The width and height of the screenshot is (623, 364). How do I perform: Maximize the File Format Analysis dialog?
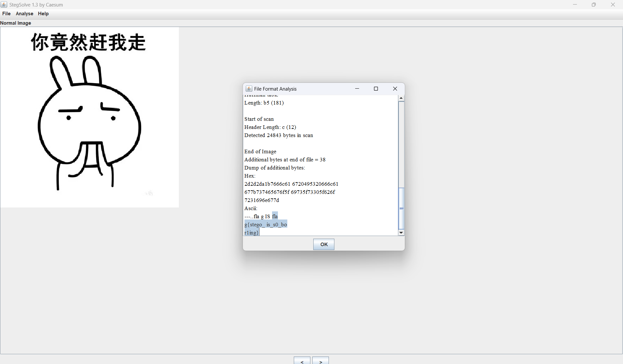376,89
